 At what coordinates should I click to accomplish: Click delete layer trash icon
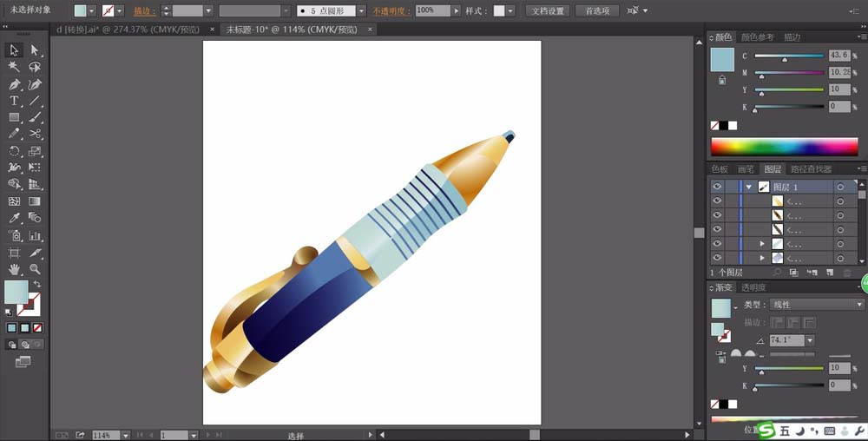847,273
